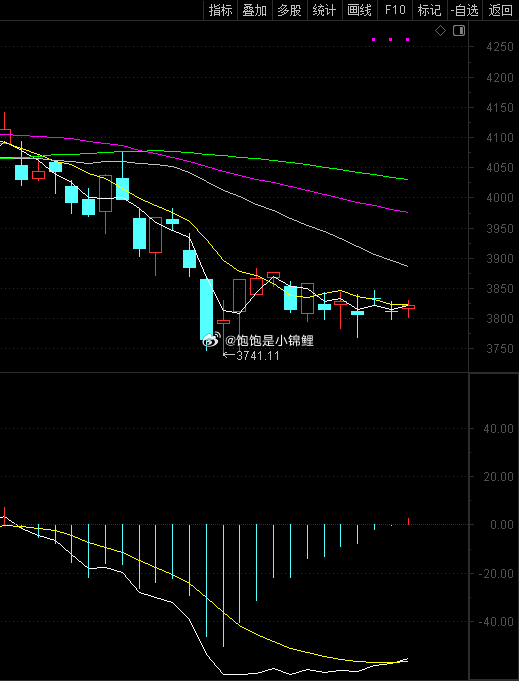The image size is (519, 681).
Task: Select the large cyan candlestick near 3741 low
Action: [206, 309]
